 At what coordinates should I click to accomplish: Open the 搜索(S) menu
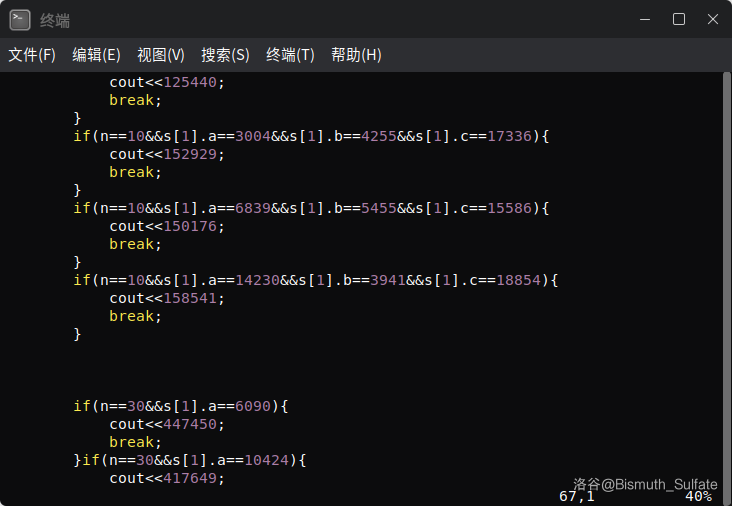pyautogui.click(x=225, y=55)
